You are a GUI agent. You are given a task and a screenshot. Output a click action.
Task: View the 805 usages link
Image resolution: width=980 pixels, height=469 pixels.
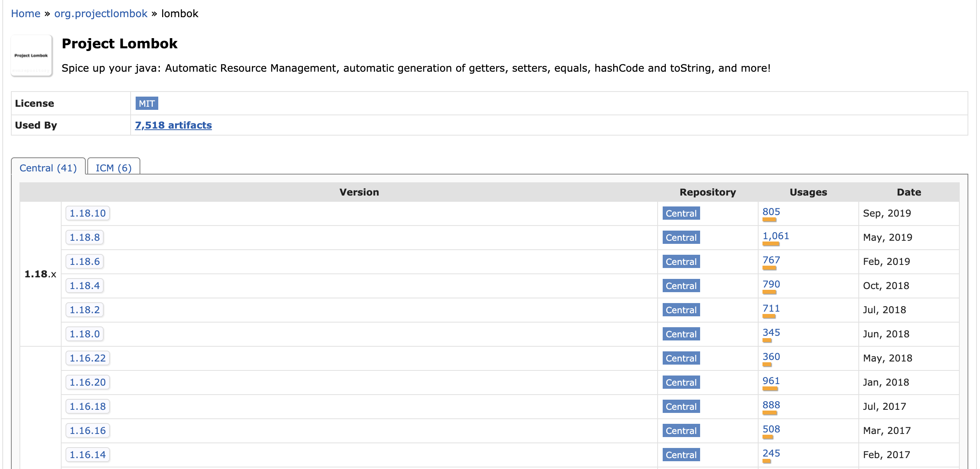pyautogui.click(x=771, y=212)
